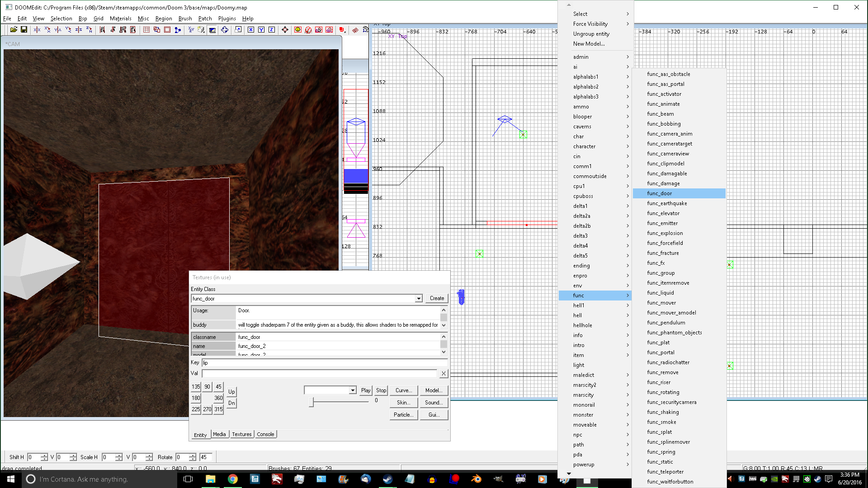The height and width of the screenshot is (488, 868).
Task: Open the sound combo box beside Play
Action: (x=353, y=390)
